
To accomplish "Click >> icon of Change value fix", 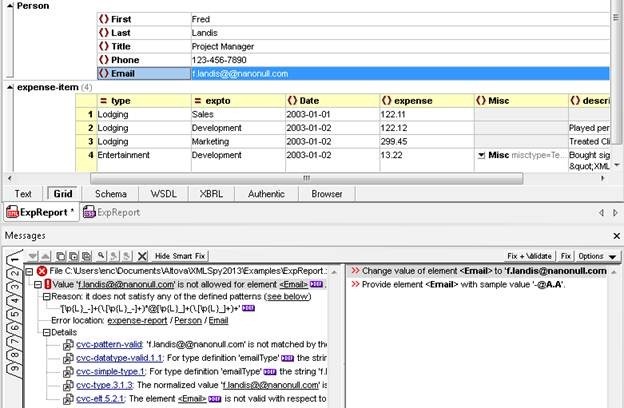I will click(355, 271).
